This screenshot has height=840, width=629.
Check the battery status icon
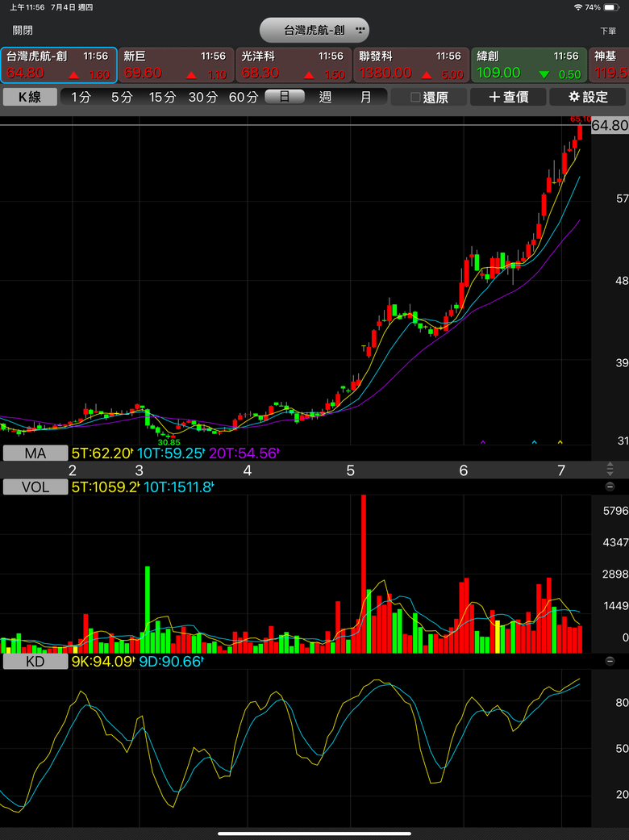click(610, 7)
